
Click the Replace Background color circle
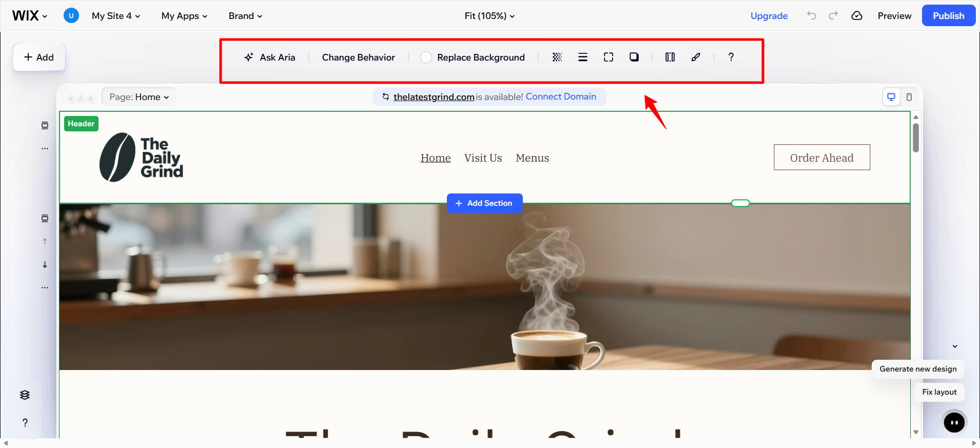click(x=426, y=57)
